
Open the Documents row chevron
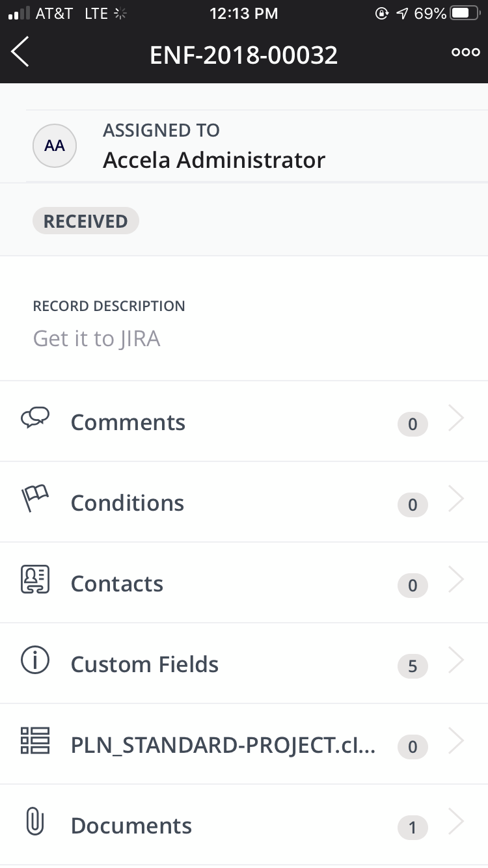coord(457,823)
